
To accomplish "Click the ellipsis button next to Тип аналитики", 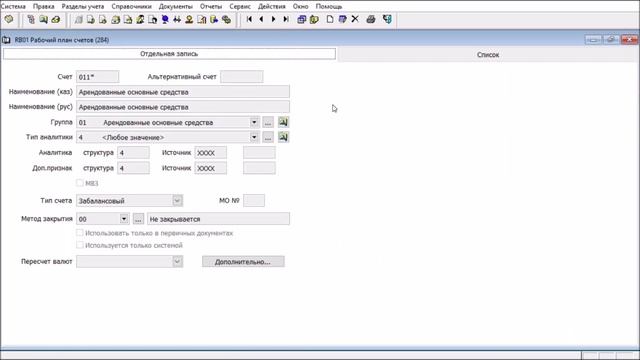I will click(x=268, y=137).
